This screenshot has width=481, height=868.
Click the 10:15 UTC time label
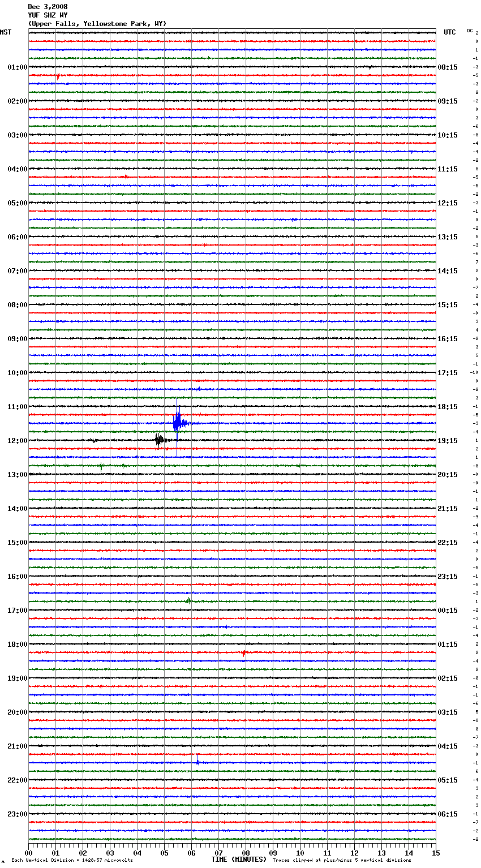(x=448, y=135)
